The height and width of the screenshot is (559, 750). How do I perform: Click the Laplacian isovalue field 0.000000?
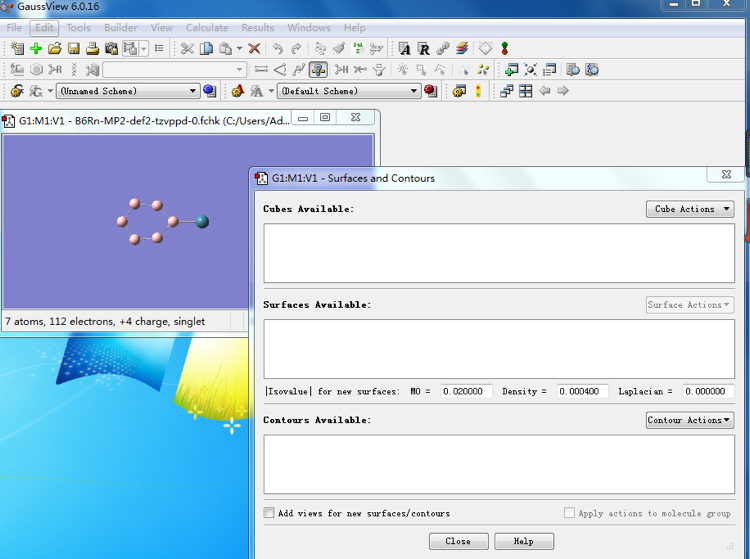(708, 391)
